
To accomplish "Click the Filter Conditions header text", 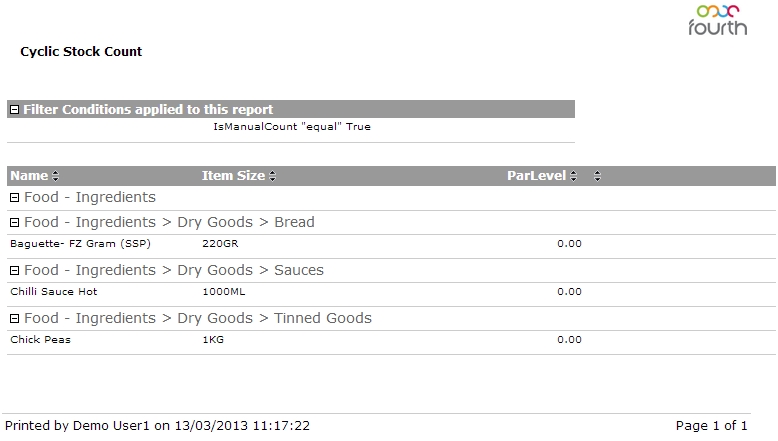I will click(148, 109).
